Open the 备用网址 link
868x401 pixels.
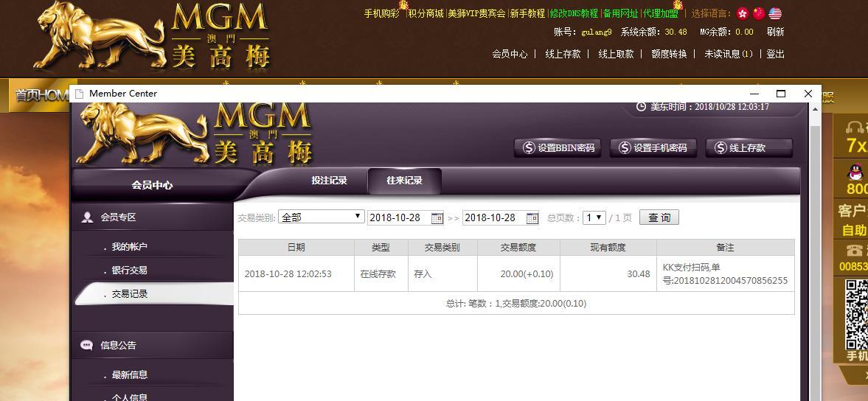(620, 13)
